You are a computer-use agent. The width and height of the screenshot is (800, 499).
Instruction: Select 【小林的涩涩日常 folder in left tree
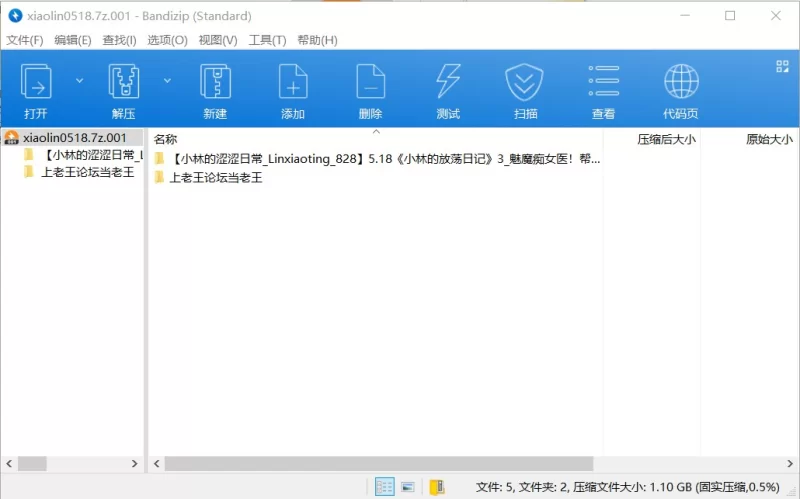[x=84, y=155]
